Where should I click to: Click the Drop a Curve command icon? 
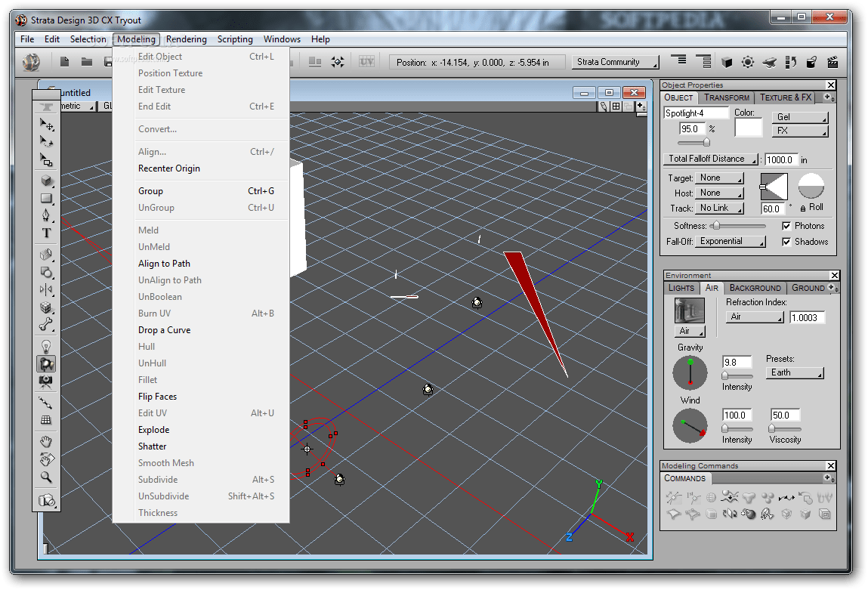coord(731,497)
